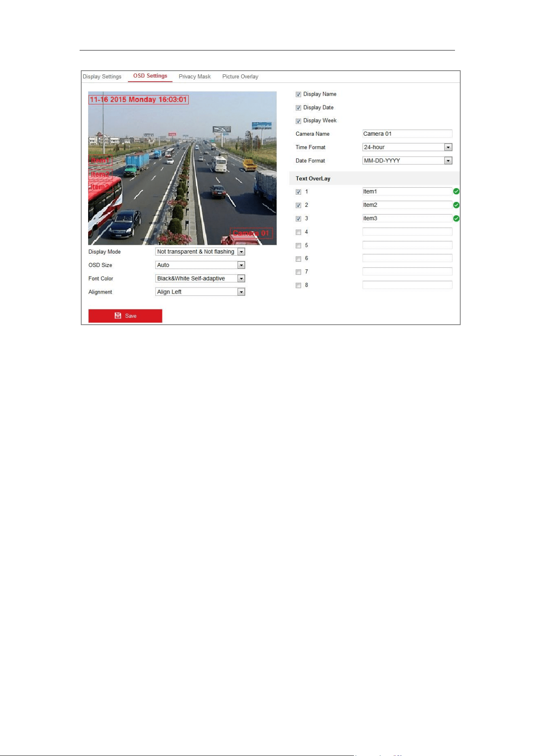Click the Text OverLay section header
Image resolution: width=535 pixels, height=756 pixels.
[x=374, y=178]
